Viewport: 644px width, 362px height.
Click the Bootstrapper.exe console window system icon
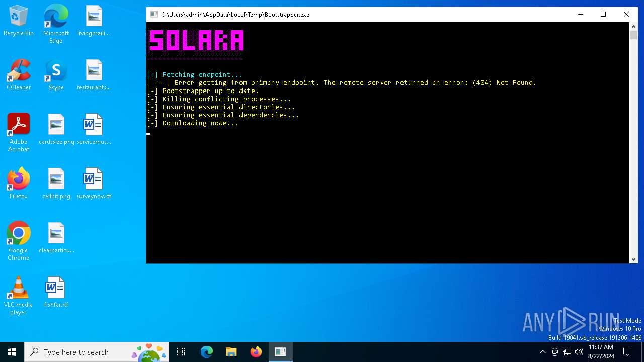(154, 15)
